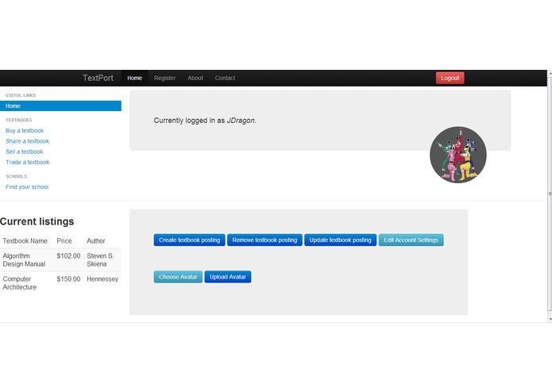Screen dimensions: 552x392
Task: Click the $102.00 price cell
Action: click(68, 256)
